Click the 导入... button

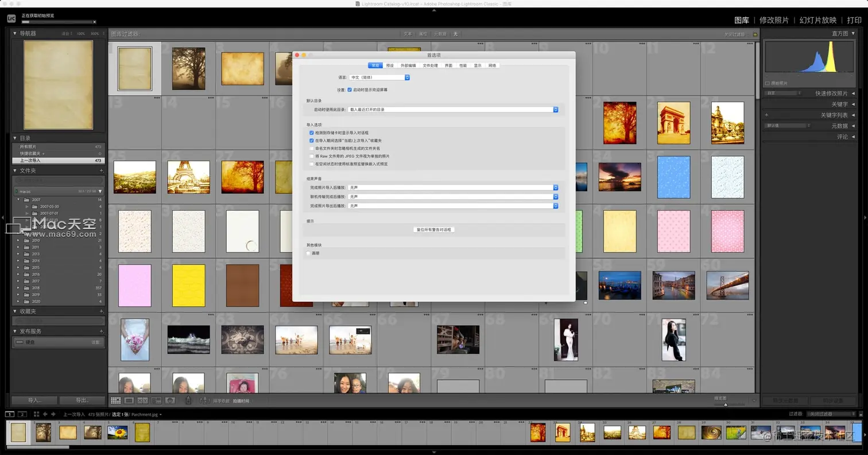click(x=34, y=400)
